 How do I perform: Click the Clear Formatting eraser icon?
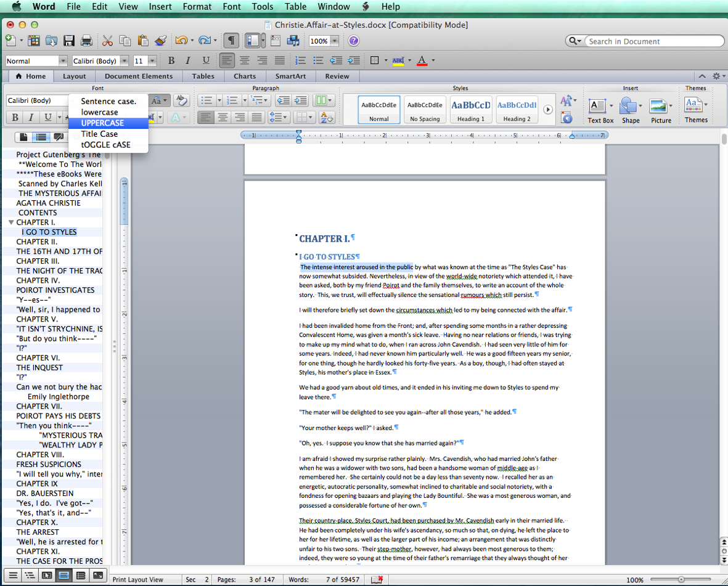click(181, 100)
